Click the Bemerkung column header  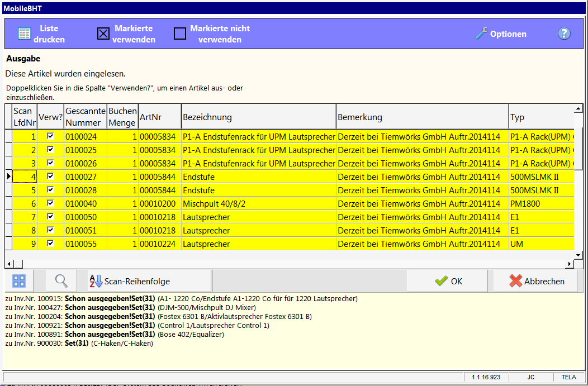(423, 117)
